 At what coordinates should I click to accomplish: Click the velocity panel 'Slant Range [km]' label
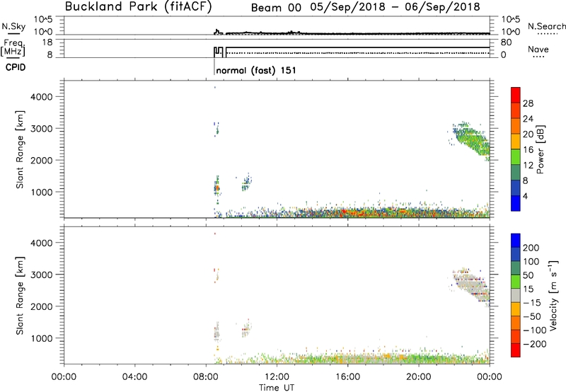(x=20, y=296)
